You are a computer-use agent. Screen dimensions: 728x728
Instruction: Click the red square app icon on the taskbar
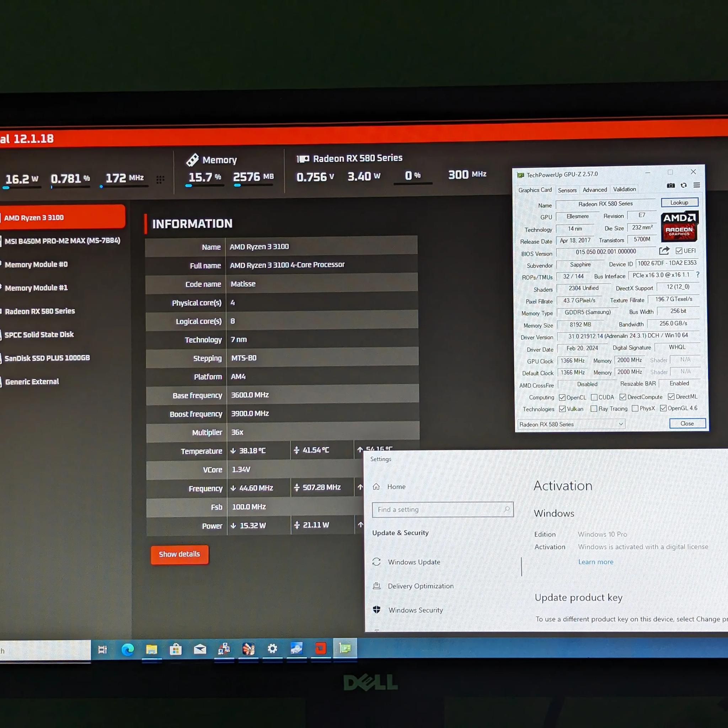pos(321,648)
